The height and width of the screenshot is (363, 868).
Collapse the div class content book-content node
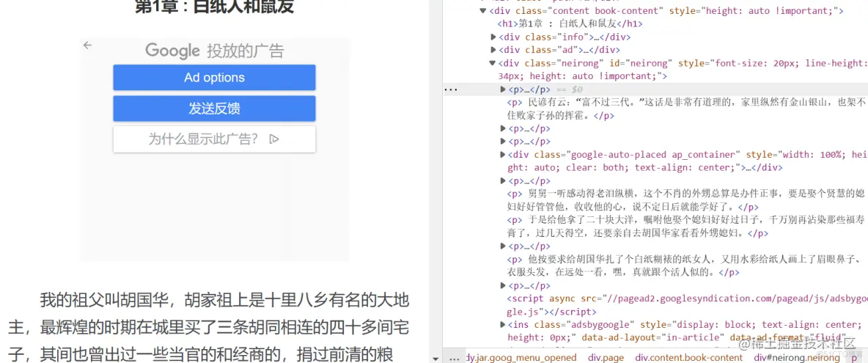click(483, 10)
